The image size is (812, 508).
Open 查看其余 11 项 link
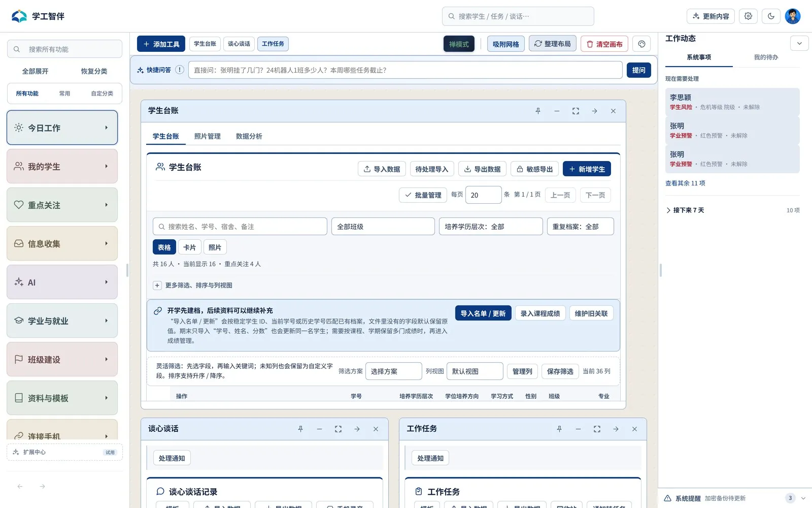tap(685, 183)
